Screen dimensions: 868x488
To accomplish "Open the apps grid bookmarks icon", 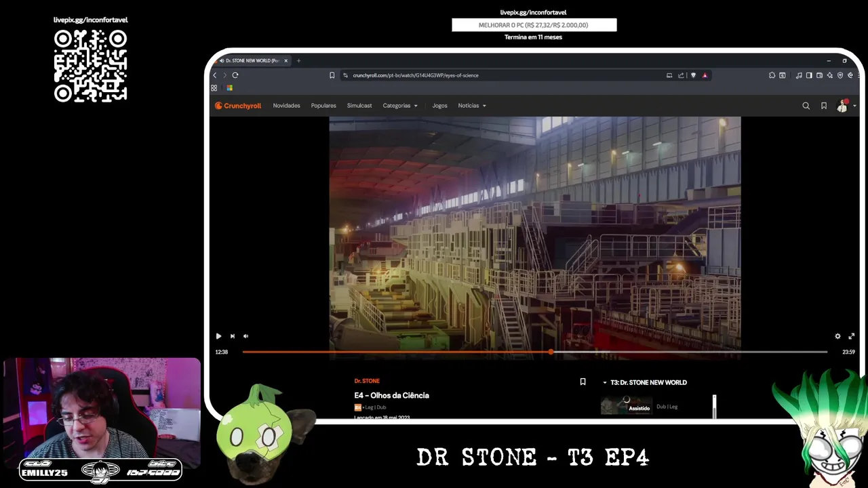I will [x=214, y=88].
